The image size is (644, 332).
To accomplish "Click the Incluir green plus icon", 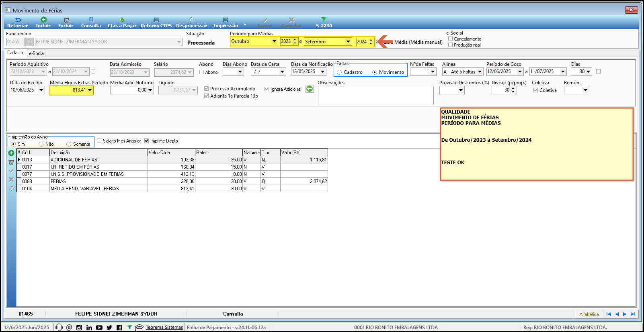I will pyautogui.click(x=43, y=20).
